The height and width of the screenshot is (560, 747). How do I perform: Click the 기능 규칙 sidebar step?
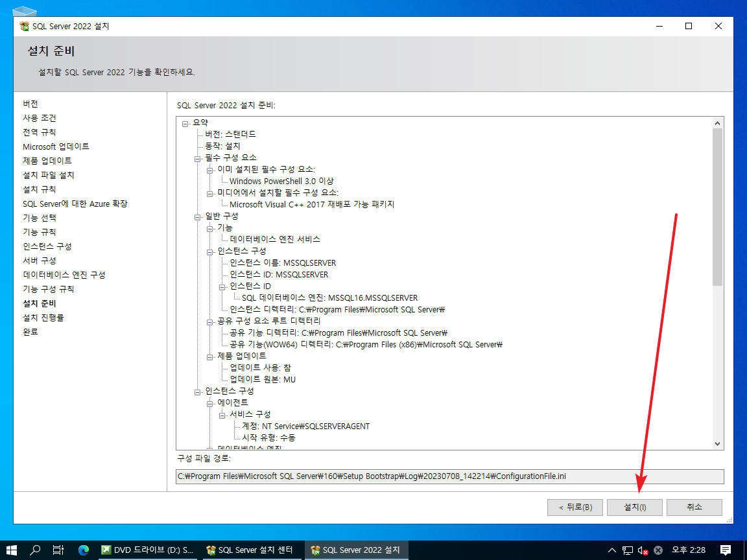pyautogui.click(x=40, y=233)
